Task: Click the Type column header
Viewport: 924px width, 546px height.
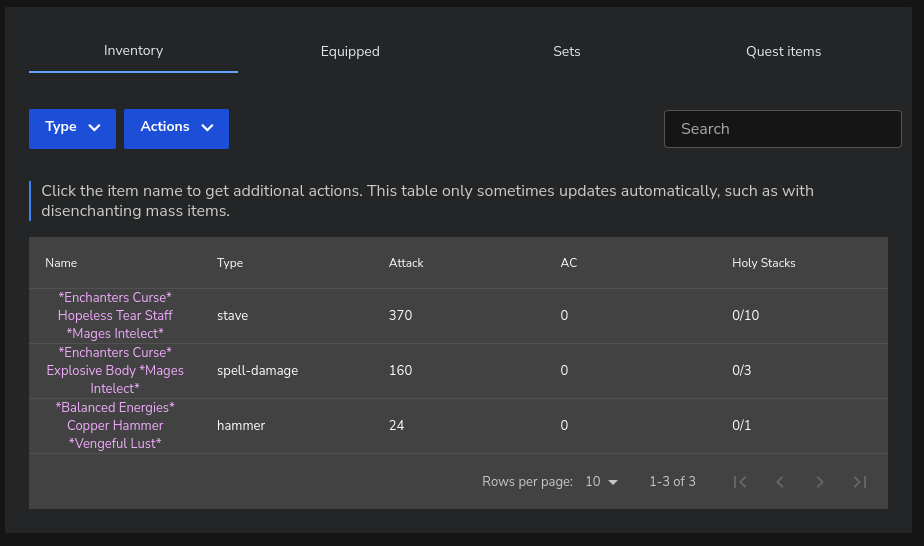Action: (x=230, y=263)
